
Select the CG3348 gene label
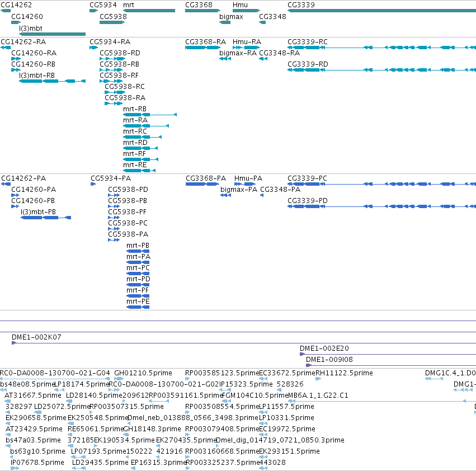click(272, 17)
